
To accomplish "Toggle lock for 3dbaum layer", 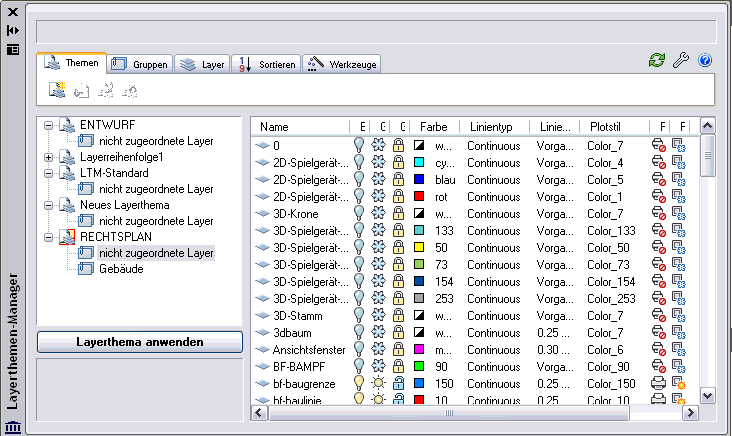I will pyautogui.click(x=398, y=333).
